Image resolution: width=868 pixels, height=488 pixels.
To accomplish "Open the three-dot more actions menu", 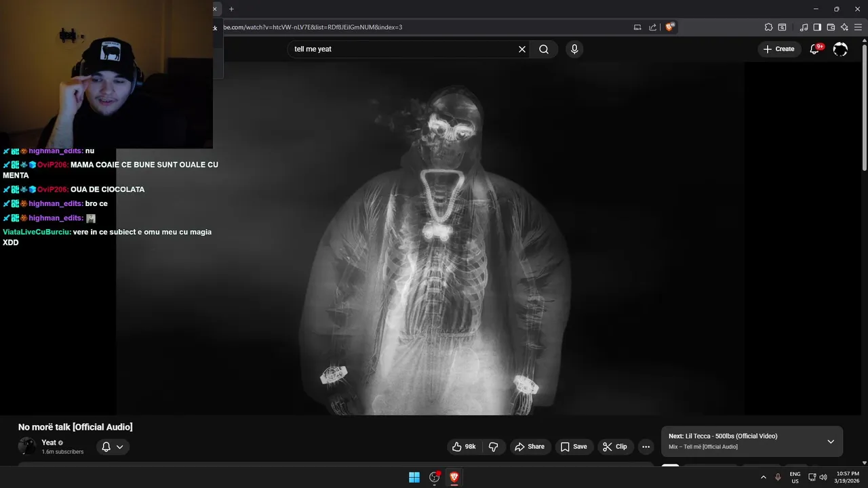I will click(x=646, y=447).
